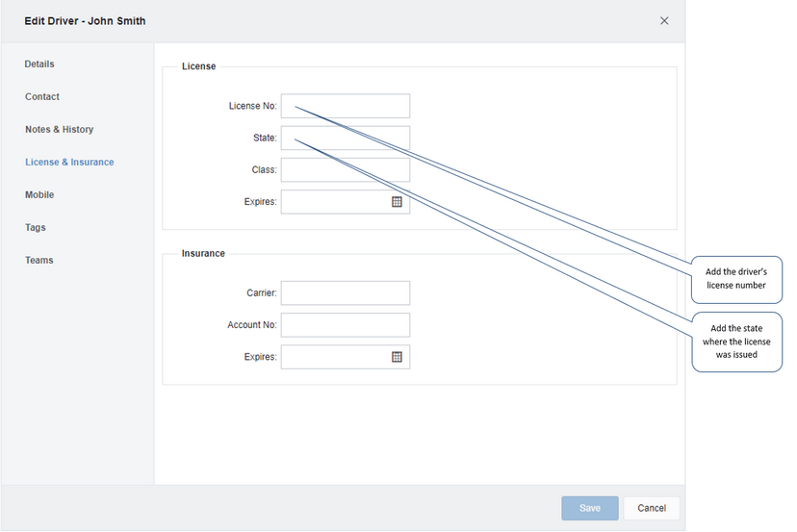
Task: Open the Insurance Expires calendar picker
Action: tap(397, 357)
